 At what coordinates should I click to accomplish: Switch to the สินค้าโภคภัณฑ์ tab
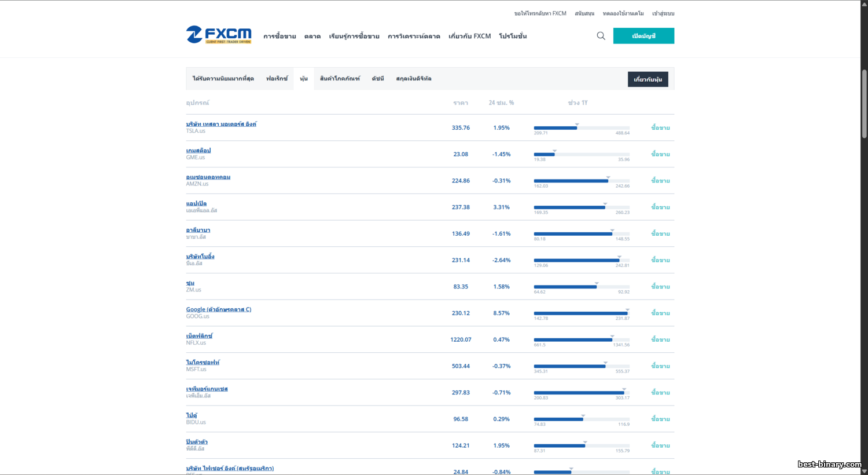[x=340, y=79]
